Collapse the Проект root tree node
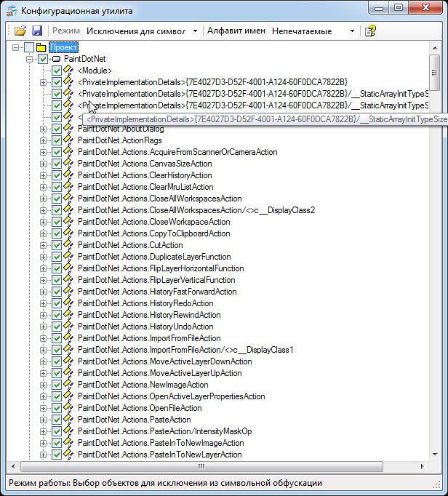Viewport: 448px width, 496px height. 16,47
